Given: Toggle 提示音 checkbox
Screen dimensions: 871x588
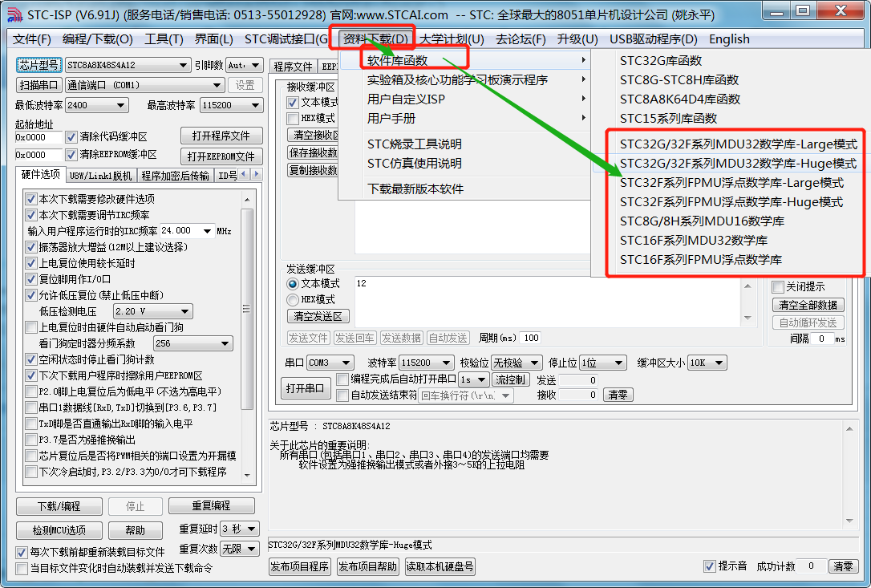Looking at the screenshot, I should click(x=709, y=566).
